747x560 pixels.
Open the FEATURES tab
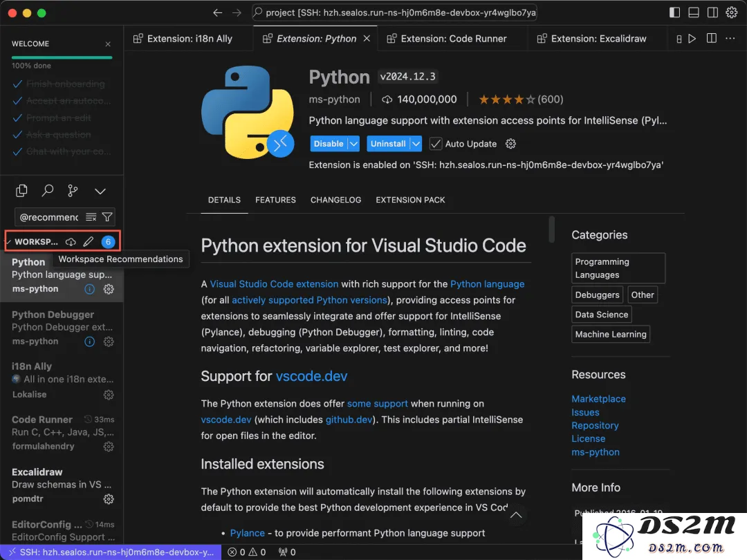[275, 200]
